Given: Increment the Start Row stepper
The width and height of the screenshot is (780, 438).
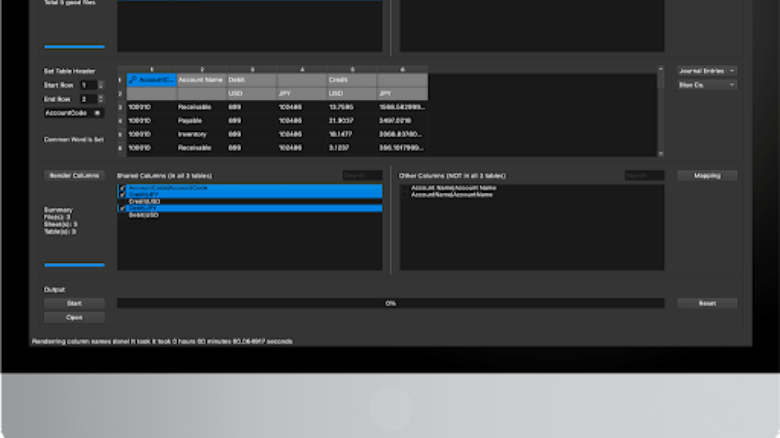Looking at the screenshot, I should pyautogui.click(x=100, y=83).
